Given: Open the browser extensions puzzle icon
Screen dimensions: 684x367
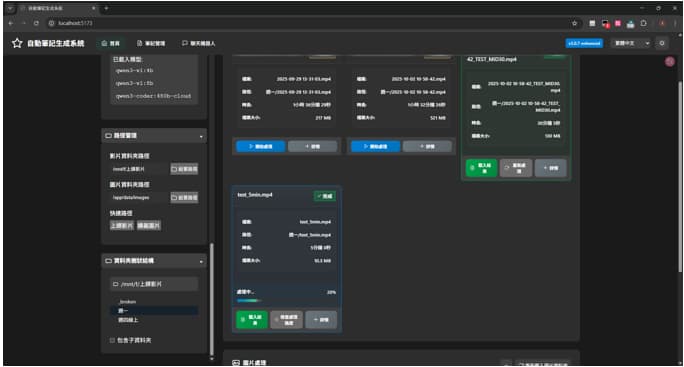Looking at the screenshot, I should pos(643,23).
